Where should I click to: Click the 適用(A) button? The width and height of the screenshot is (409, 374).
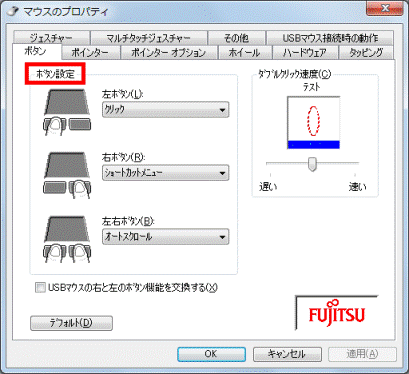pos(362,354)
